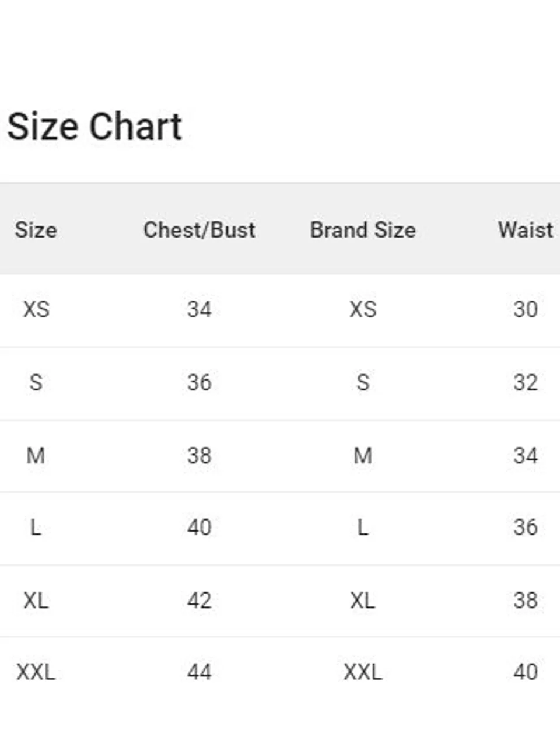Click the brand size XXL cell
560x747 pixels.
[363, 672]
